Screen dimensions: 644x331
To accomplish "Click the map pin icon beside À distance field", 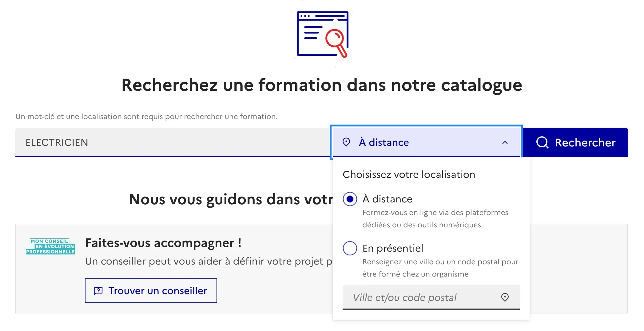I will (346, 142).
